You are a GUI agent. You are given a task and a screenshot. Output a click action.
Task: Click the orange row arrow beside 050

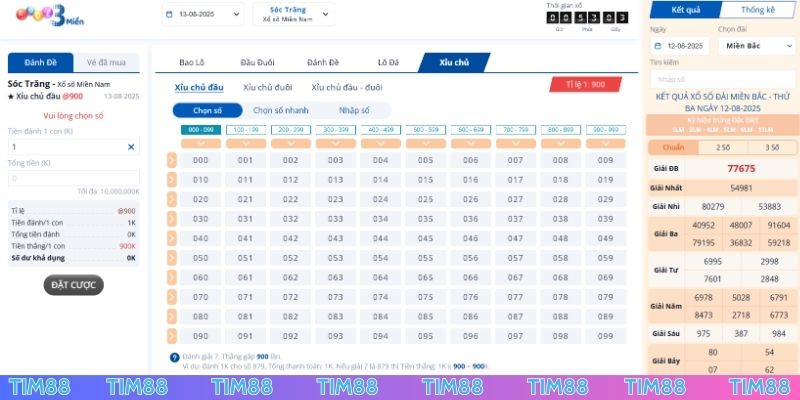coord(172,258)
